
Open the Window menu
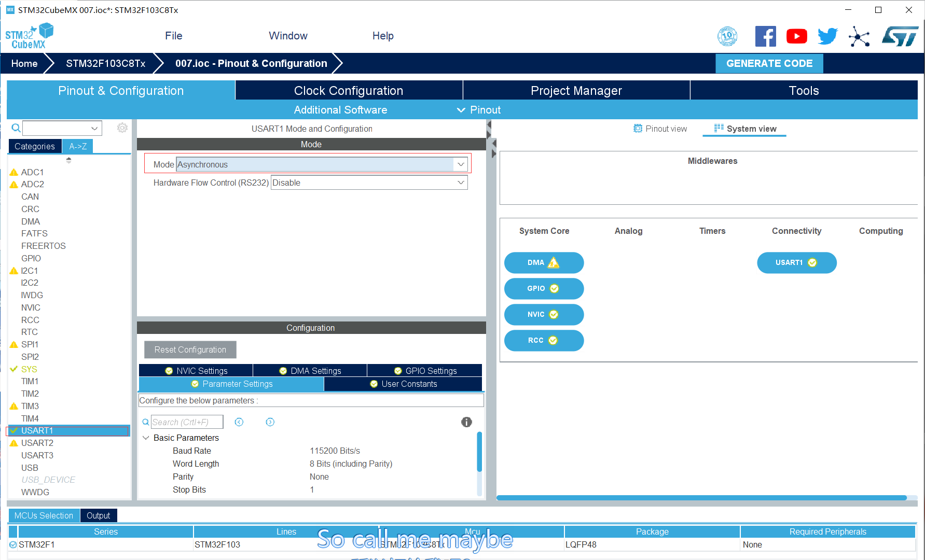(288, 36)
